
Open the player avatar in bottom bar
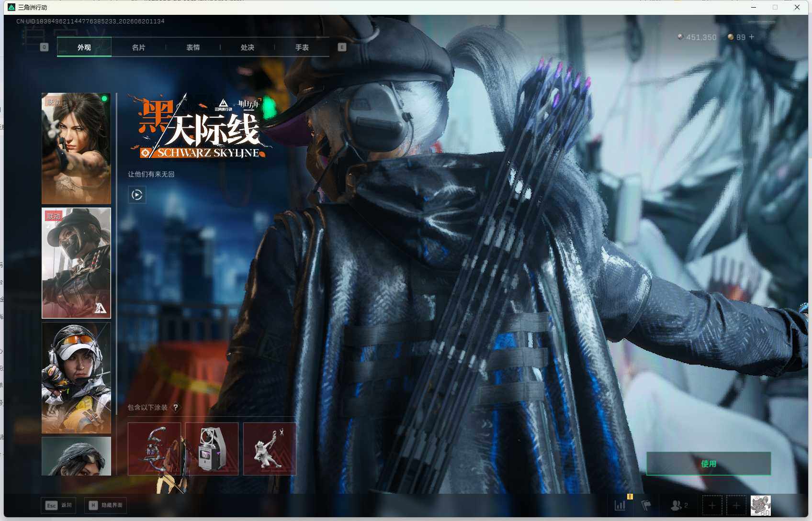pyautogui.click(x=760, y=505)
